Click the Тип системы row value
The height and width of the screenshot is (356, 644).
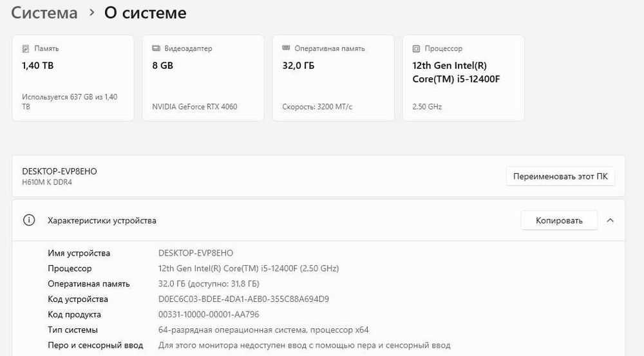263,330
